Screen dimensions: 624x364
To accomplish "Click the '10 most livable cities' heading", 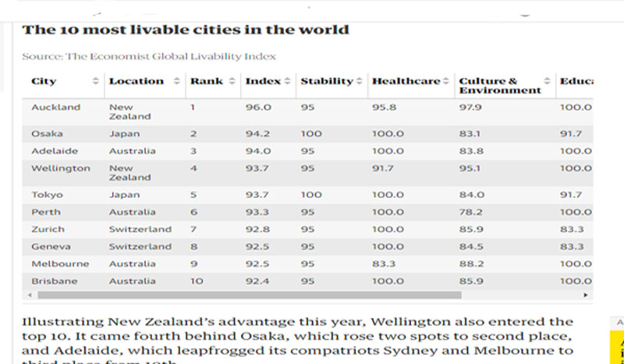I will 185,30.
